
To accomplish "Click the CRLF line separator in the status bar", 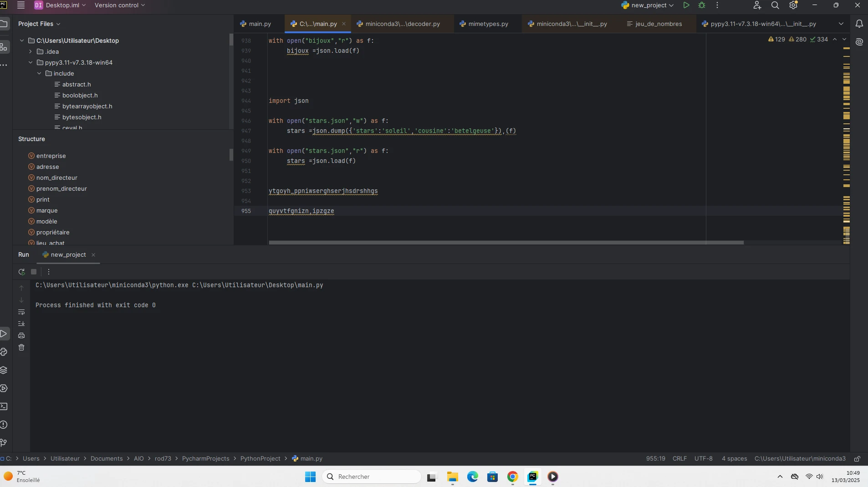I will click(679, 459).
